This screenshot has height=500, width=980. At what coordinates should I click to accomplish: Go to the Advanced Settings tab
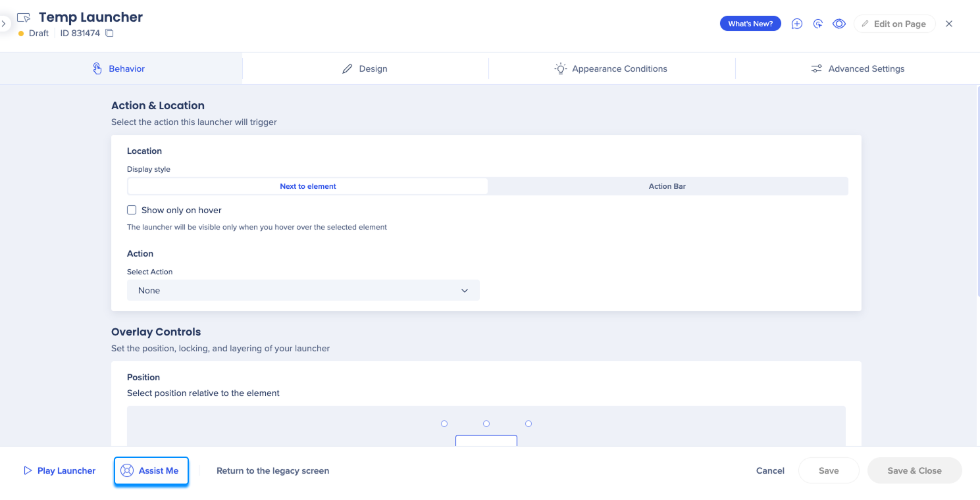click(x=858, y=68)
